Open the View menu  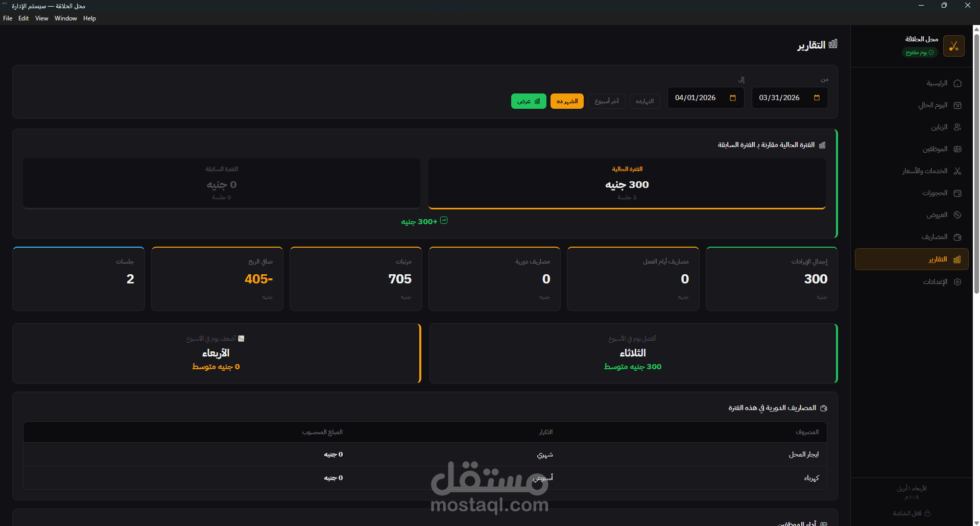(x=42, y=18)
